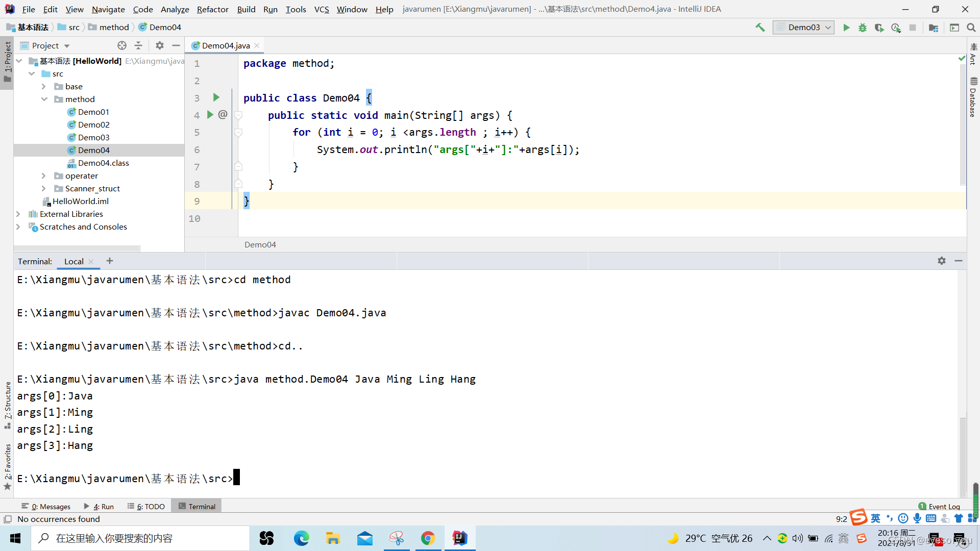Open the Analyze menu

click(175, 9)
